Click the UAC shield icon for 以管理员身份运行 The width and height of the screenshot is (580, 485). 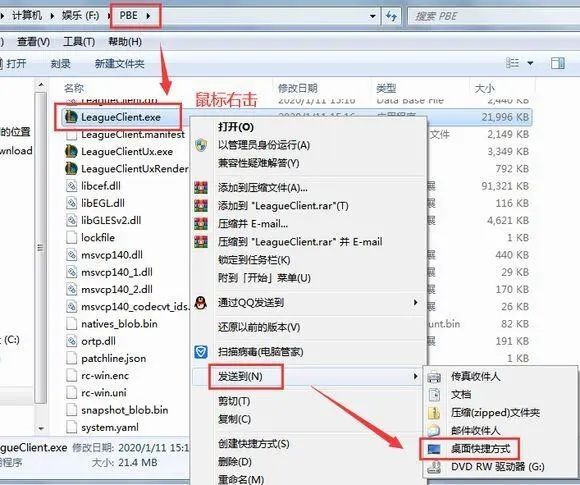(201, 145)
